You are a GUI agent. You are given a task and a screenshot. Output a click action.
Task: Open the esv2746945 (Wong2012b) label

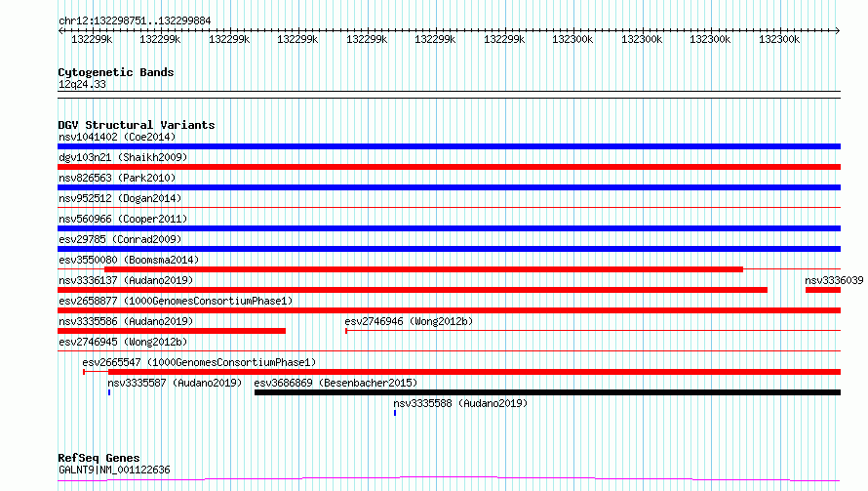click(123, 342)
